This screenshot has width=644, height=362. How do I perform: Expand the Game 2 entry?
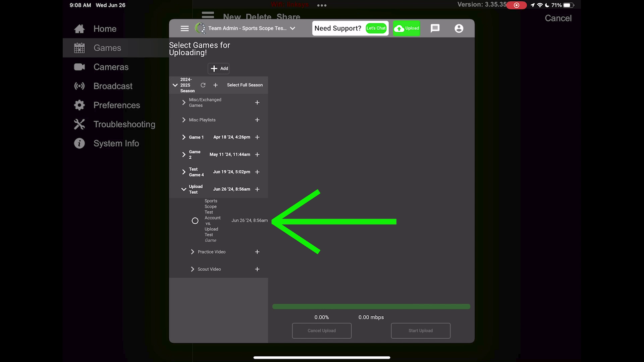point(184,155)
